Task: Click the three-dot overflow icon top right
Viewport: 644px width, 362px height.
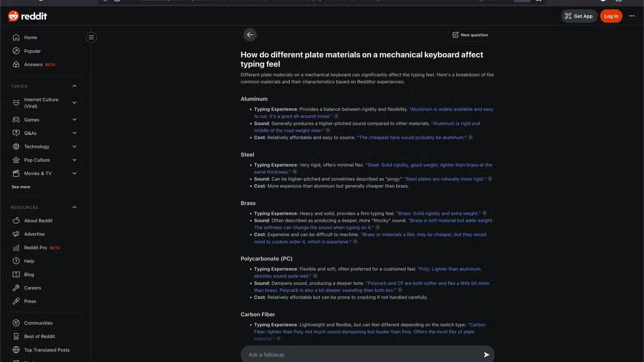Action: point(632,16)
